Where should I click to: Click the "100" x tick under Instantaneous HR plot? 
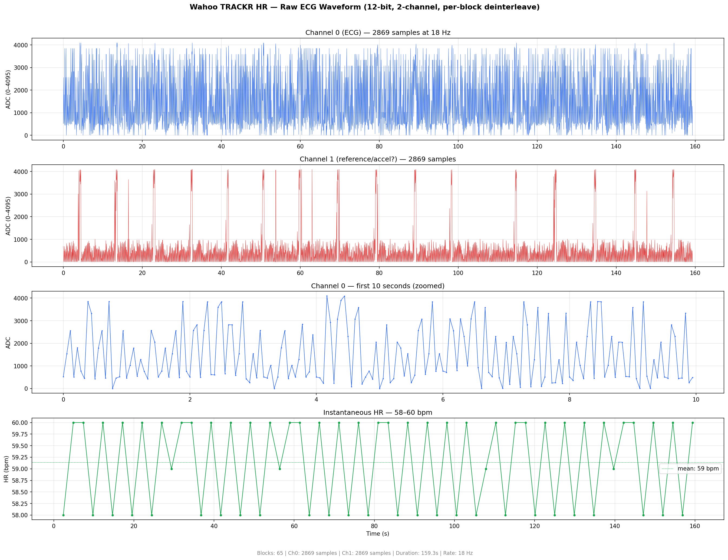(x=454, y=526)
